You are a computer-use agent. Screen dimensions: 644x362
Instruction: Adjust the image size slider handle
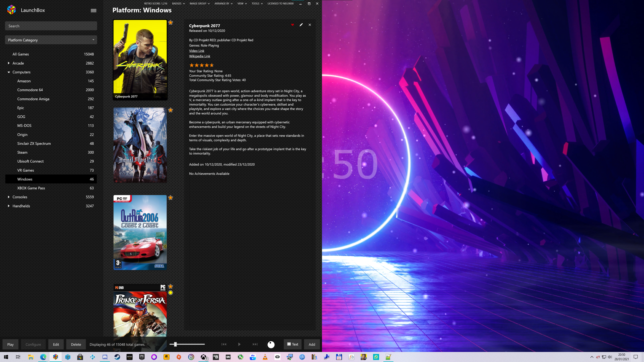coord(175,344)
